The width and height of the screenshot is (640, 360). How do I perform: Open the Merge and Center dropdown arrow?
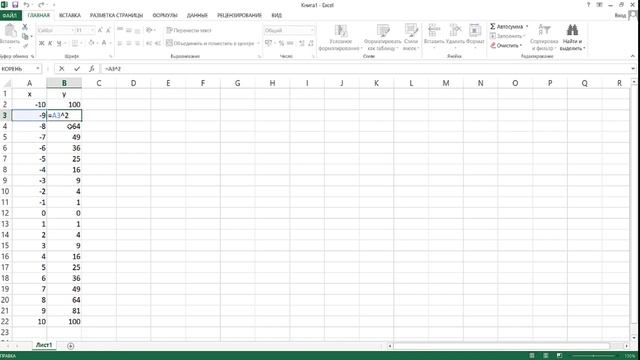pyautogui.click(x=258, y=43)
